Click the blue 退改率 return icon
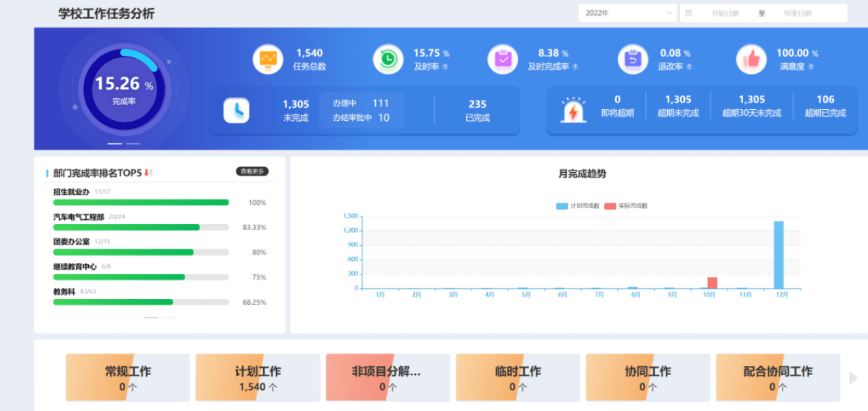868x411 pixels. (x=632, y=59)
